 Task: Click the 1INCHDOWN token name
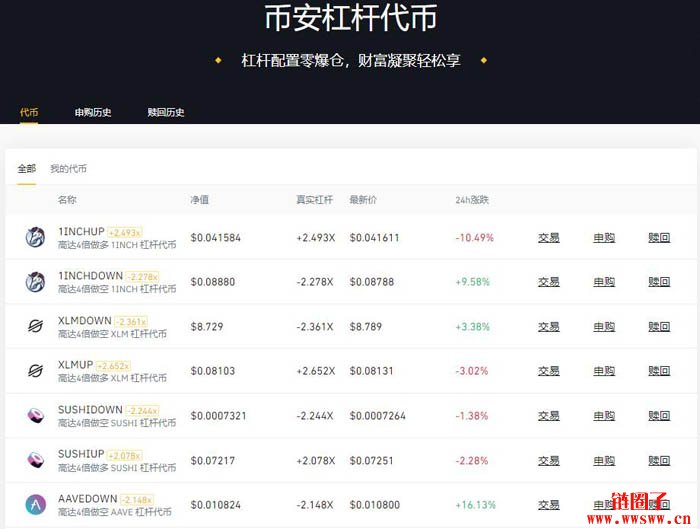point(90,276)
